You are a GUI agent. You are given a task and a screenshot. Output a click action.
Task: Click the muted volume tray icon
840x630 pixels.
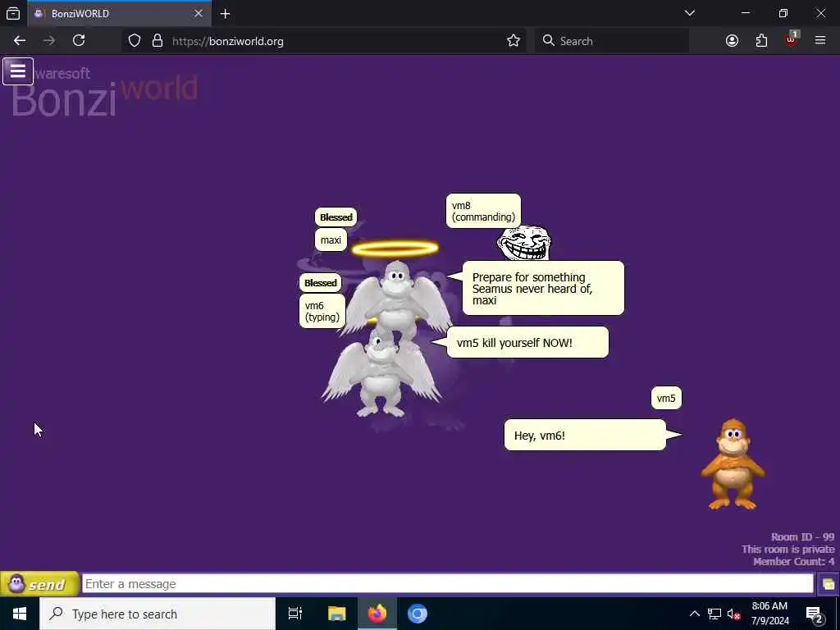733,614
